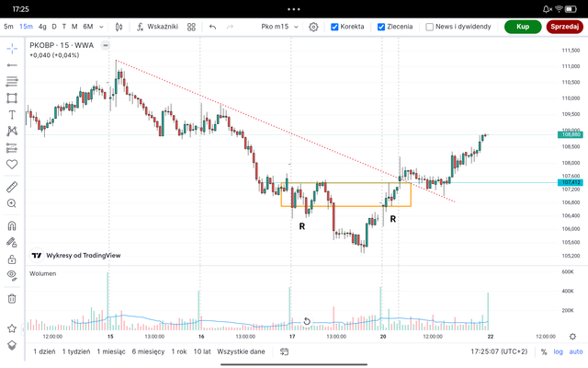Switch to the 4g interval

[x=42, y=27]
